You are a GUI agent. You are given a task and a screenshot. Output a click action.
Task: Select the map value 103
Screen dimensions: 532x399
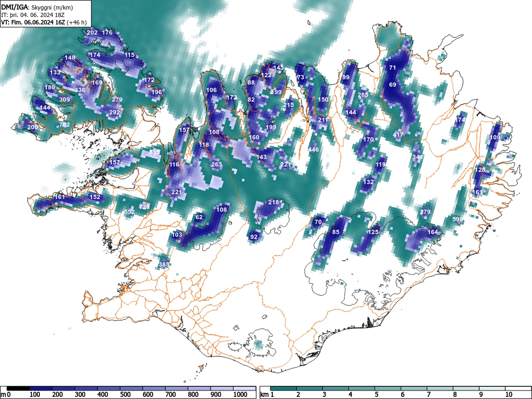pyautogui.click(x=177, y=235)
